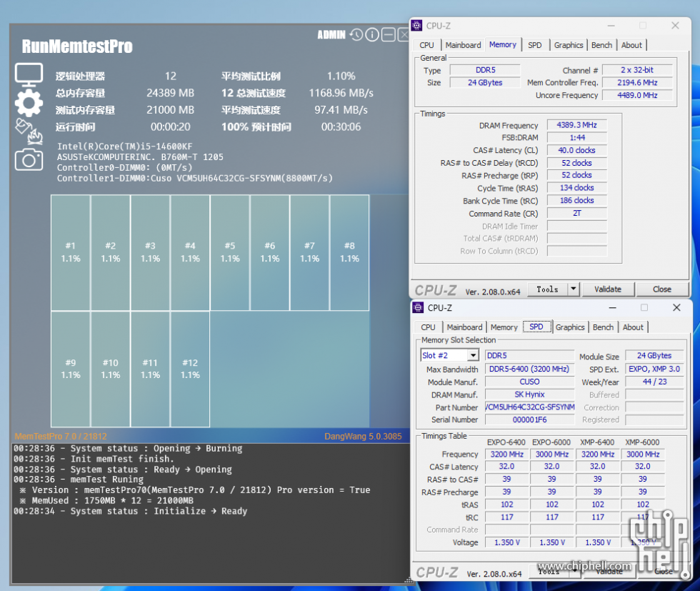This screenshot has height=591, width=700.
Task: Switch to CPU tab in lower CPU-Z window
Action: click(x=428, y=327)
